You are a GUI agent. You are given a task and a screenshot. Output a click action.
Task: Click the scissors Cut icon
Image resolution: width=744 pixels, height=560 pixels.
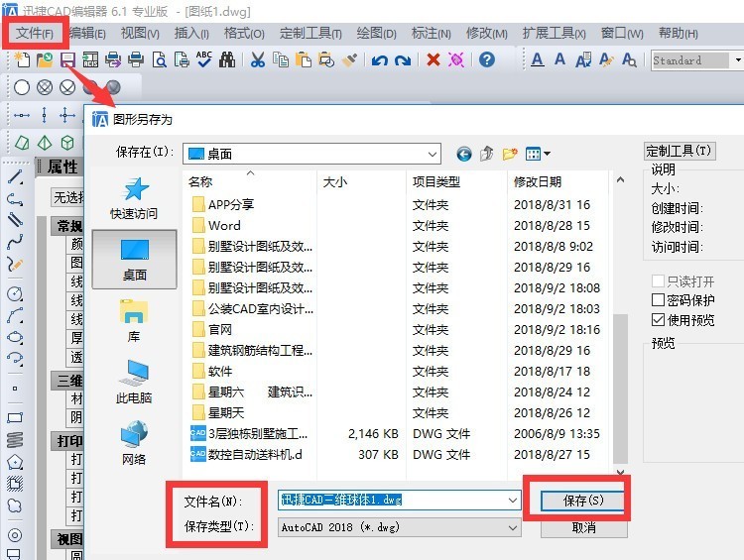coord(258,60)
